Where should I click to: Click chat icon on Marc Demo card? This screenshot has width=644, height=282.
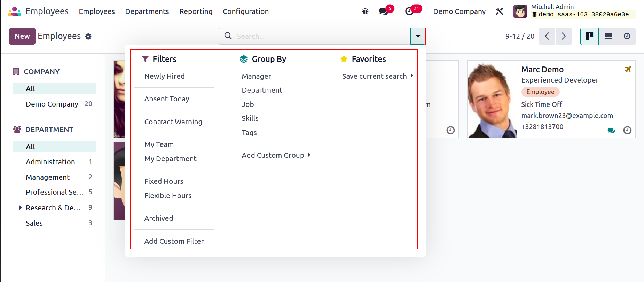pos(611,131)
